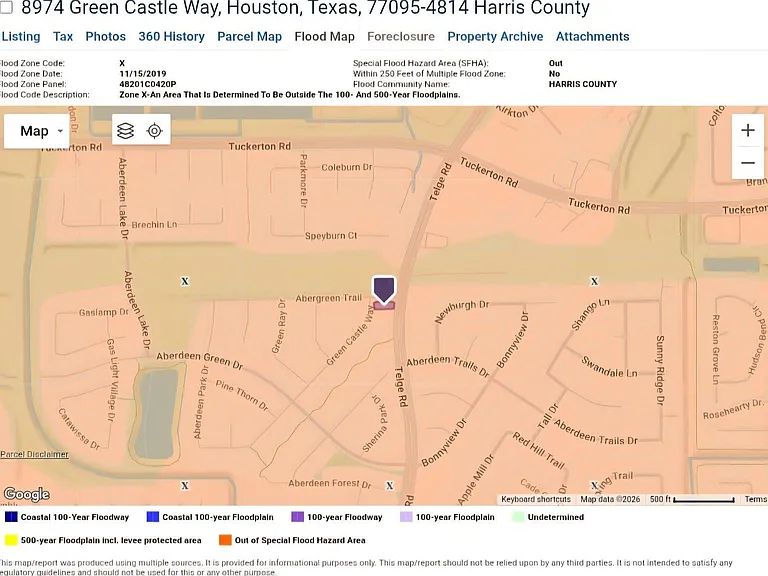Open the Foreclosure tab
The width and height of the screenshot is (768, 576).
[401, 37]
